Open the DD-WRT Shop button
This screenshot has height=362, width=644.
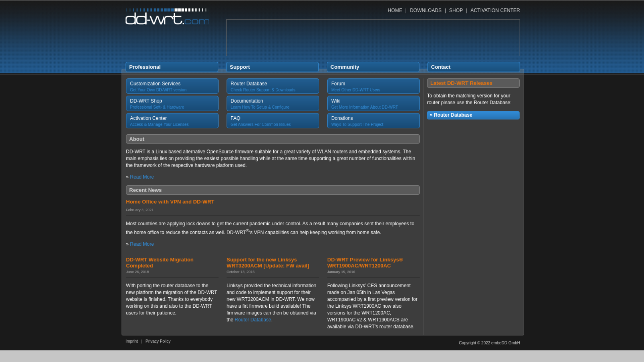[172, 104]
